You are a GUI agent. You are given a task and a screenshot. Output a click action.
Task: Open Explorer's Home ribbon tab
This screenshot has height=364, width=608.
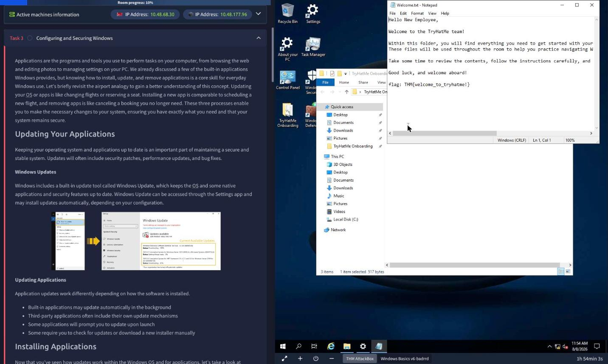click(344, 82)
